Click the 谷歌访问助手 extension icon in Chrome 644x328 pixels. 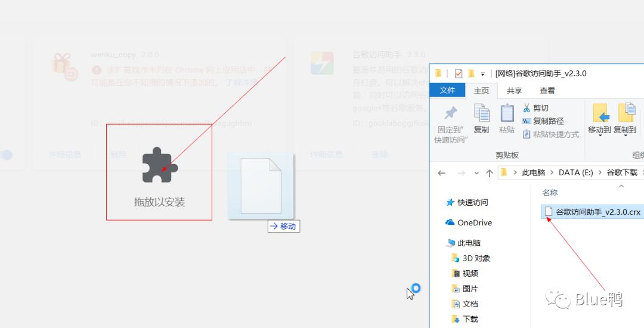pyautogui.click(x=322, y=63)
